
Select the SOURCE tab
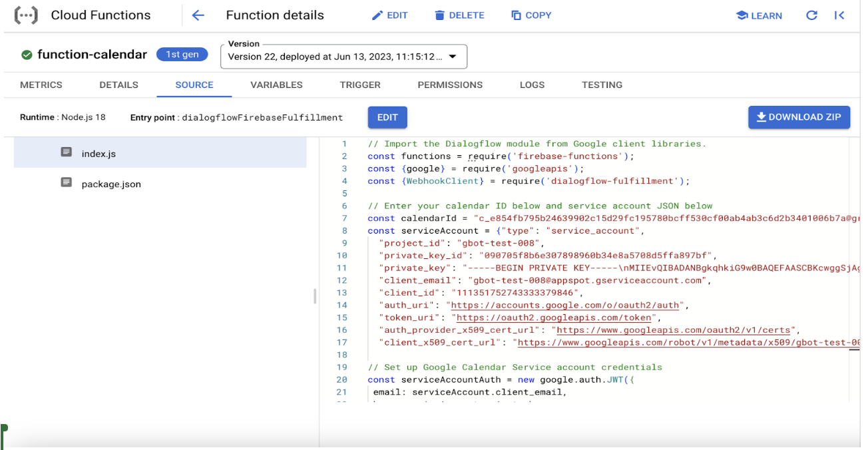pyautogui.click(x=194, y=85)
